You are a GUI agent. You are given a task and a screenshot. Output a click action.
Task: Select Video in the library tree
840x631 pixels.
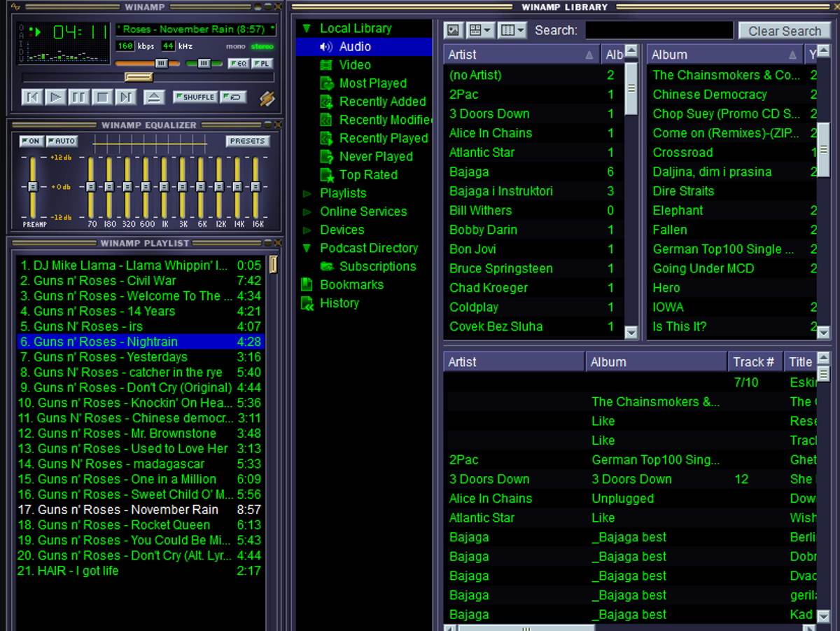354,65
